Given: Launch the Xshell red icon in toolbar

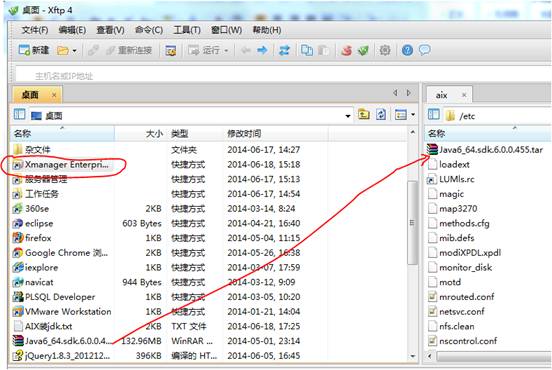Looking at the screenshot, I should (346, 50).
